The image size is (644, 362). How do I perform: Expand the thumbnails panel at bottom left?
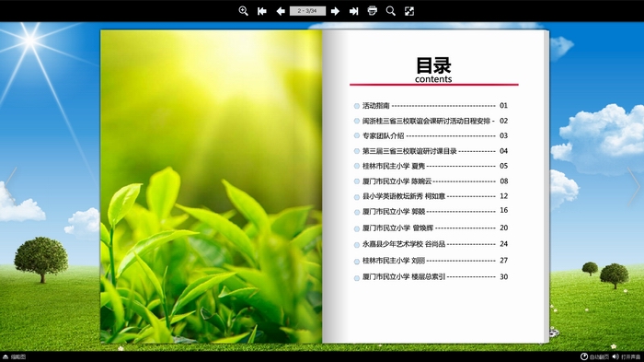click(x=14, y=356)
